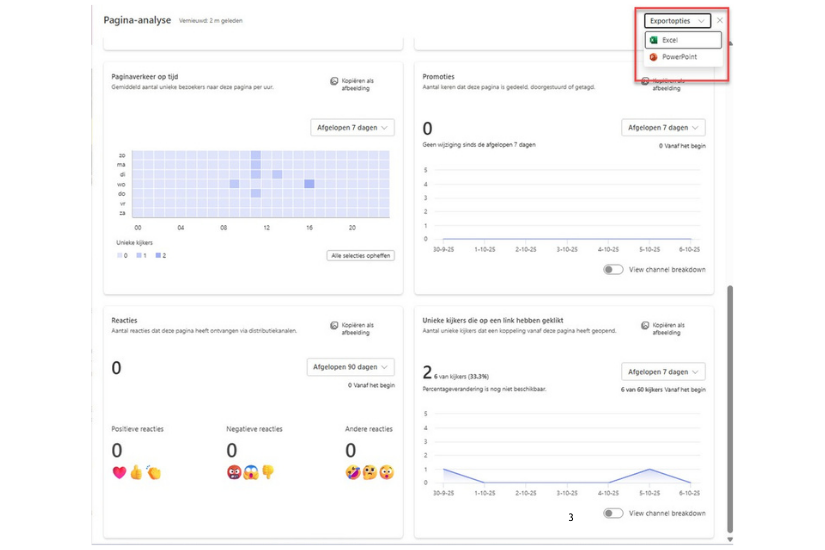Open the Exportopties dropdown
The width and height of the screenshot is (825, 550).
[677, 20]
